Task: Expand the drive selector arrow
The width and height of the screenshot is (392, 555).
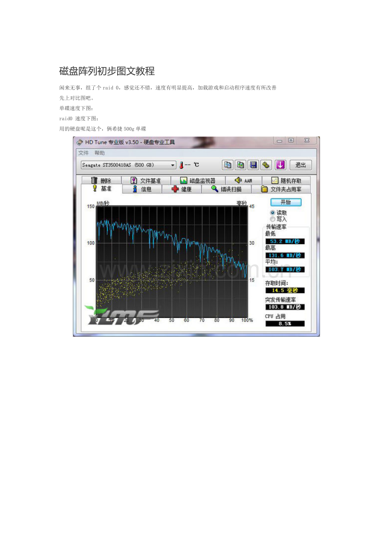Action: pos(172,165)
